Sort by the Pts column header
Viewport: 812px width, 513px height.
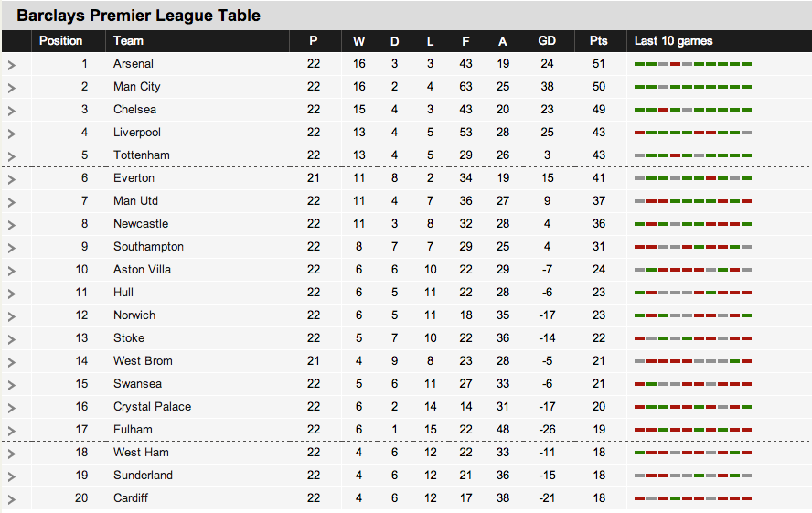(598, 41)
